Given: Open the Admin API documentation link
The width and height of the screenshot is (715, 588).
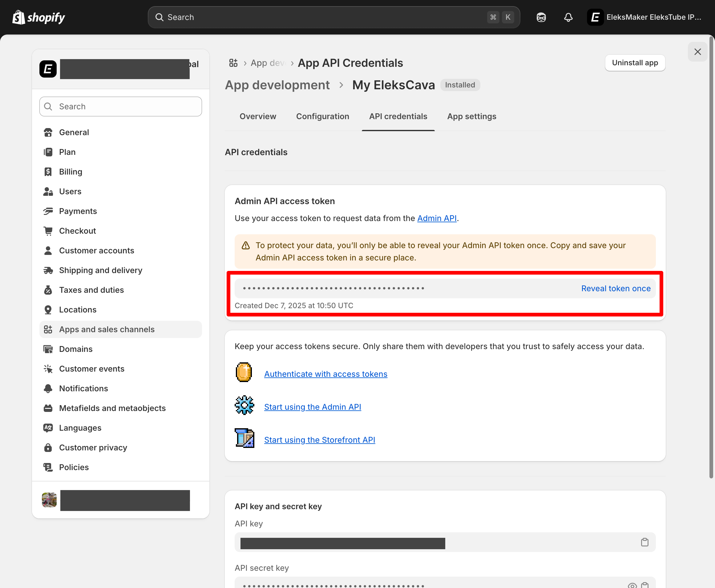Looking at the screenshot, I should (437, 218).
